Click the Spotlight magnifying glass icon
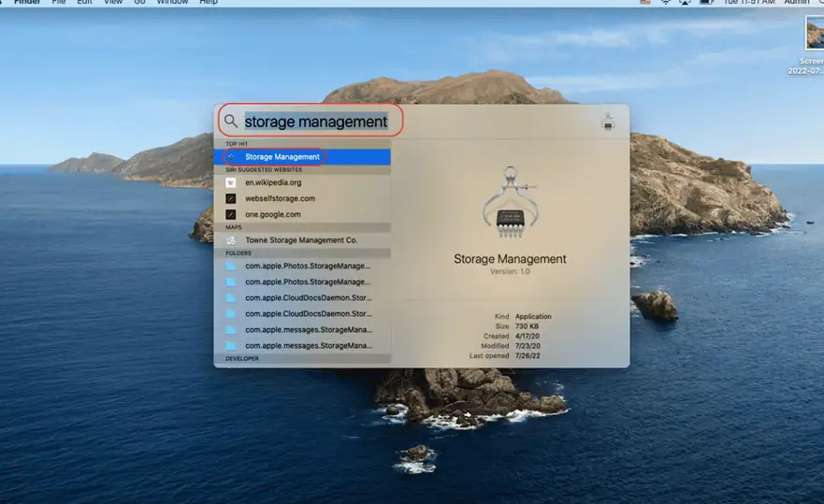The width and height of the screenshot is (824, 504). [x=231, y=122]
